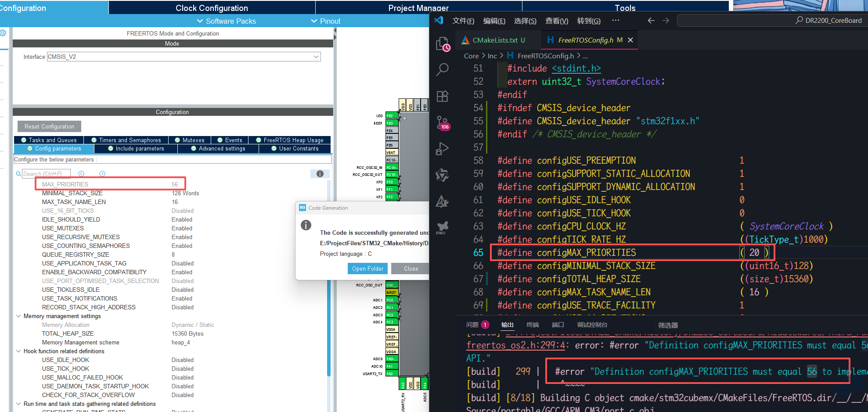
Task: Open Source Control with 106 changes
Action: pos(443,123)
